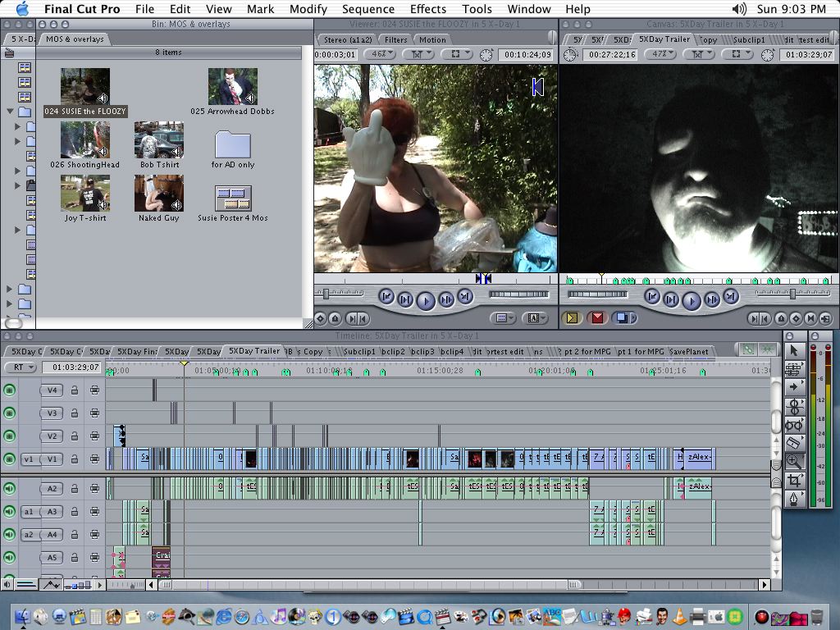
Task: Open the Filters tab in Viewer
Action: [396, 39]
